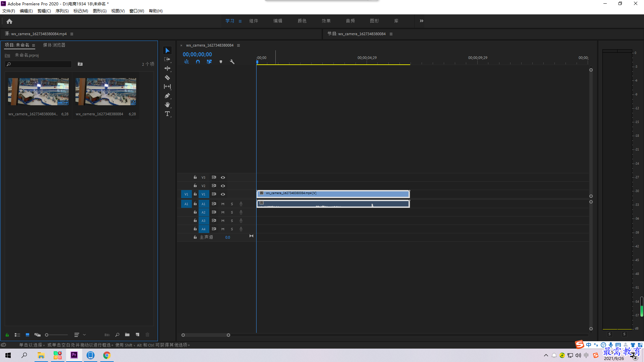Select the Hand tool
Image resolution: width=644 pixels, height=362 pixels.
point(167,105)
